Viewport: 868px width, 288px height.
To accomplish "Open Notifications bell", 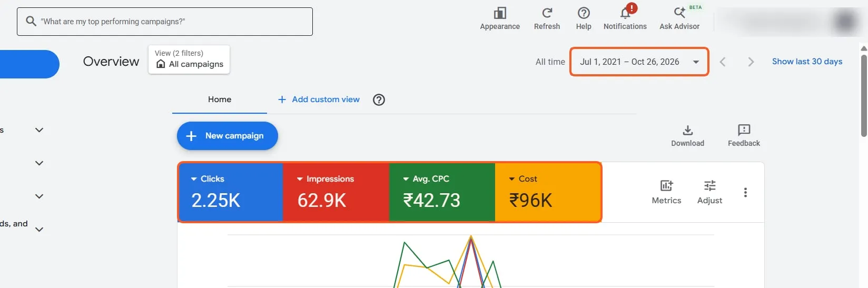I will [x=625, y=13].
